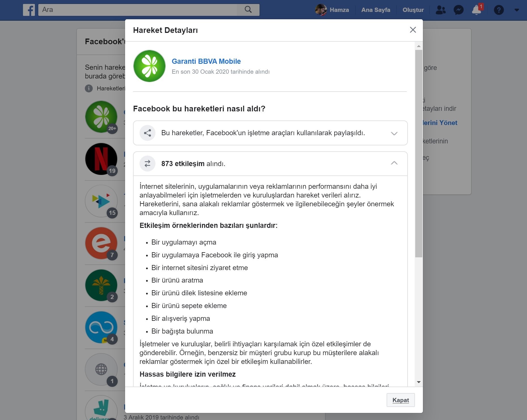Click the Facebook logo icon
The width and height of the screenshot is (527, 420).
coord(29,10)
